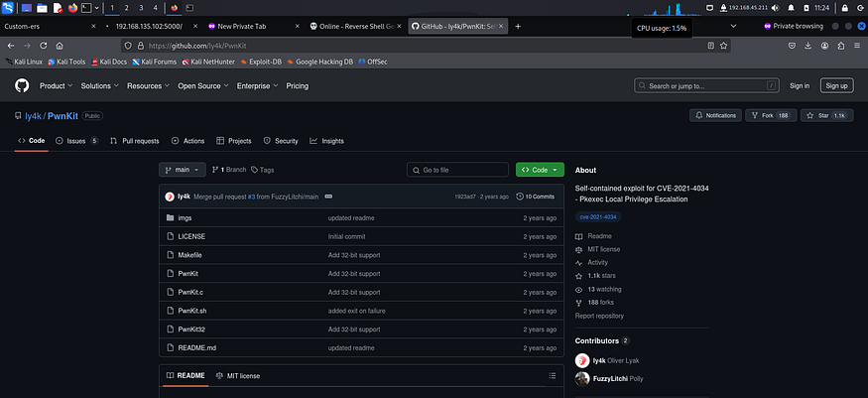This screenshot has height=398, width=868.
Task: Open the Actions tab
Action: [x=187, y=141]
